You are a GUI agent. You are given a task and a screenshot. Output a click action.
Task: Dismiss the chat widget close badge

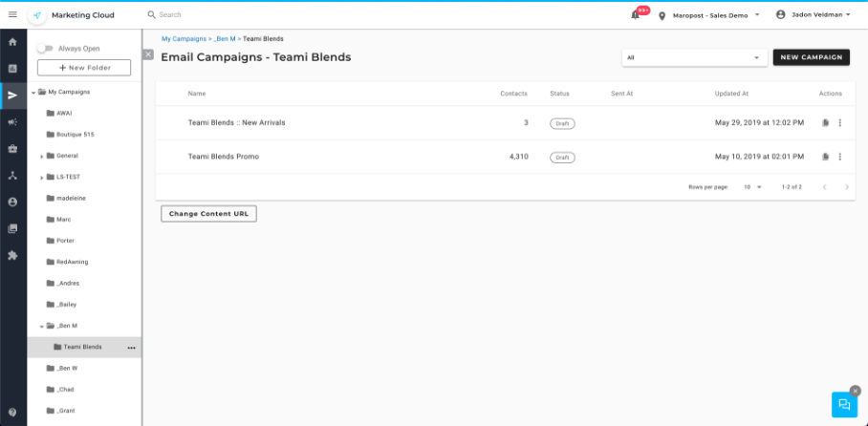[x=856, y=391]
